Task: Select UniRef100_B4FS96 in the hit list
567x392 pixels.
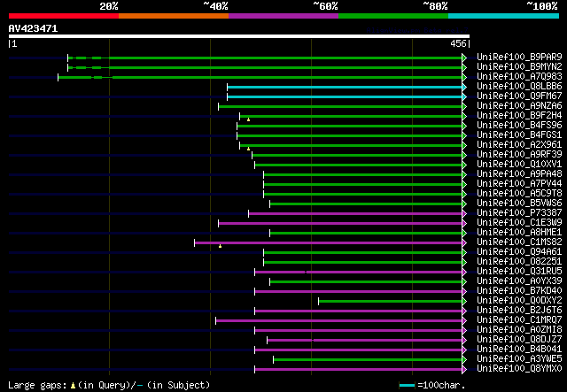Action: point(519,126)
